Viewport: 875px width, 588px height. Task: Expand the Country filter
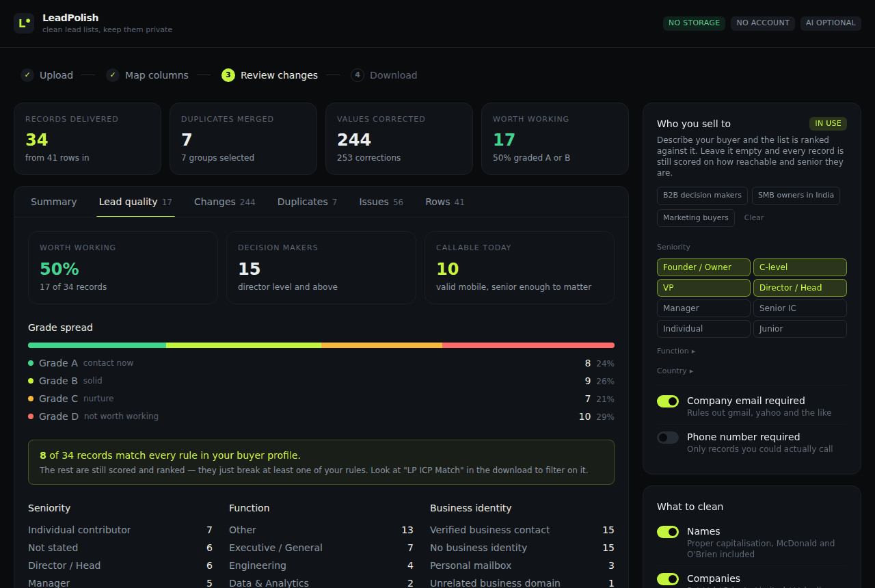tap(675, 371)
